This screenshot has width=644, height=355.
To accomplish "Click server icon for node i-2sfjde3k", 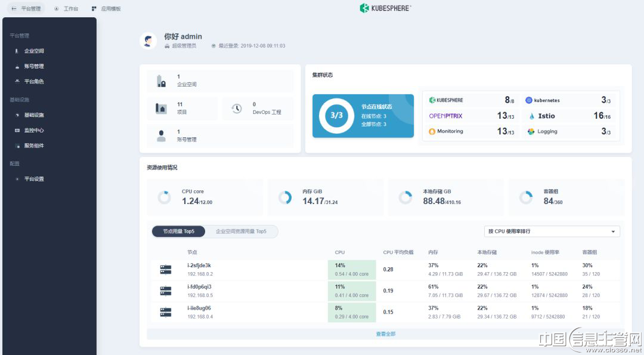I will [x=166, y=270].
